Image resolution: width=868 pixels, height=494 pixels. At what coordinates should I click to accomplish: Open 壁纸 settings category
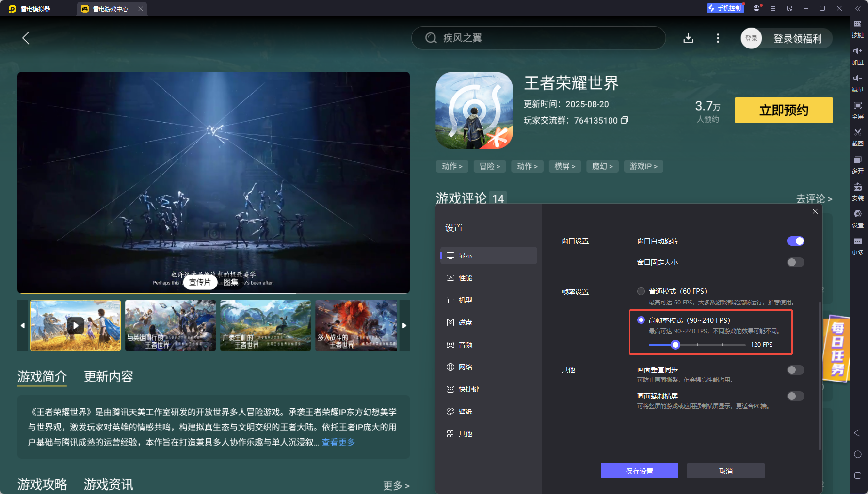coord(489,412)
